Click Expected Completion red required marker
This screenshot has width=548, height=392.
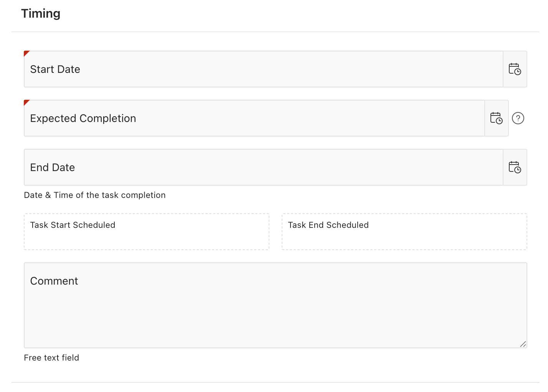(26, 102)
